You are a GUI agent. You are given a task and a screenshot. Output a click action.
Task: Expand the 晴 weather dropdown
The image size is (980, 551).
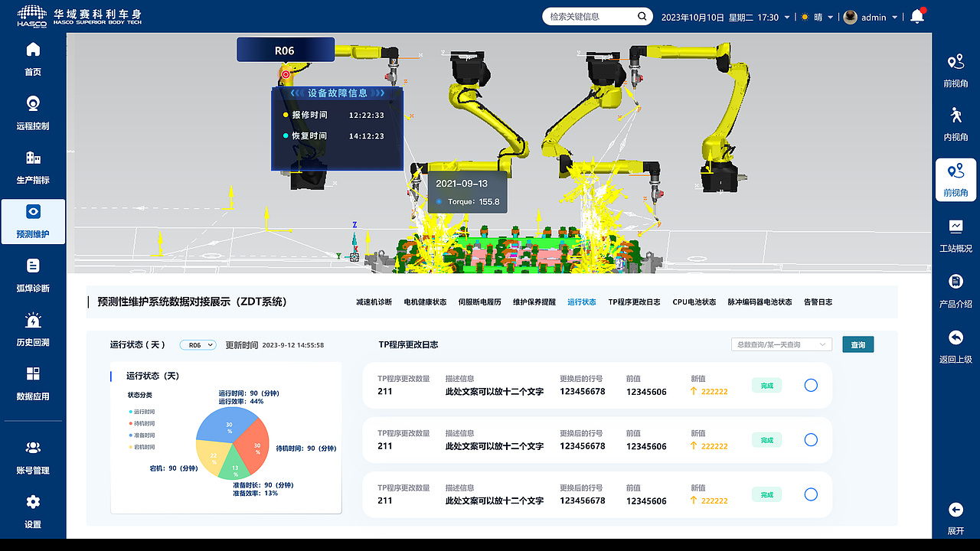[x=831, y=18]
